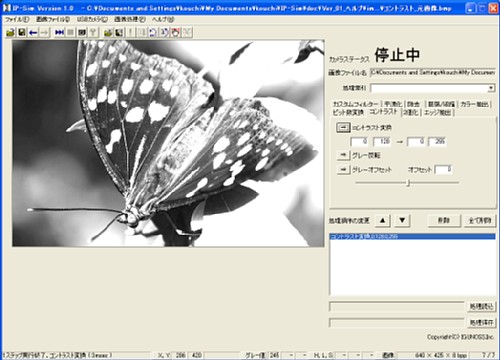This screenshot has width=500, height=360.
Task: Click contrast output lower value field
Action: 416,141
